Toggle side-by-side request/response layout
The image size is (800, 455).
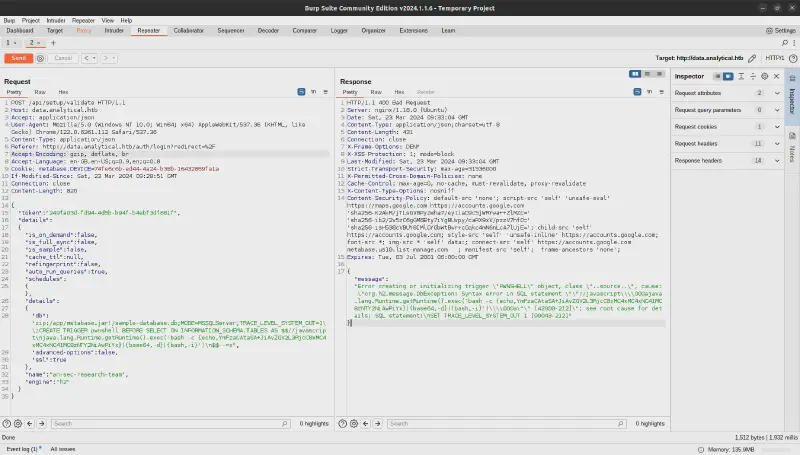(634, 75)
